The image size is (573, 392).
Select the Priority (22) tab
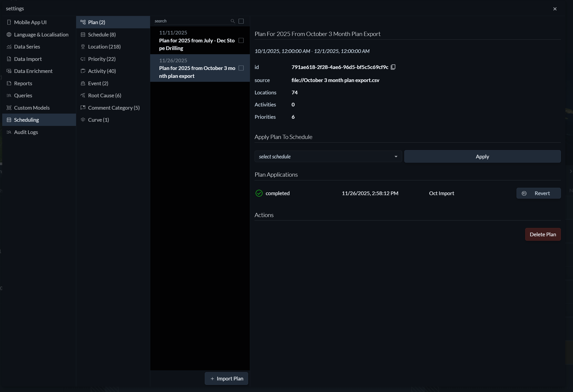tap(113, 59)
